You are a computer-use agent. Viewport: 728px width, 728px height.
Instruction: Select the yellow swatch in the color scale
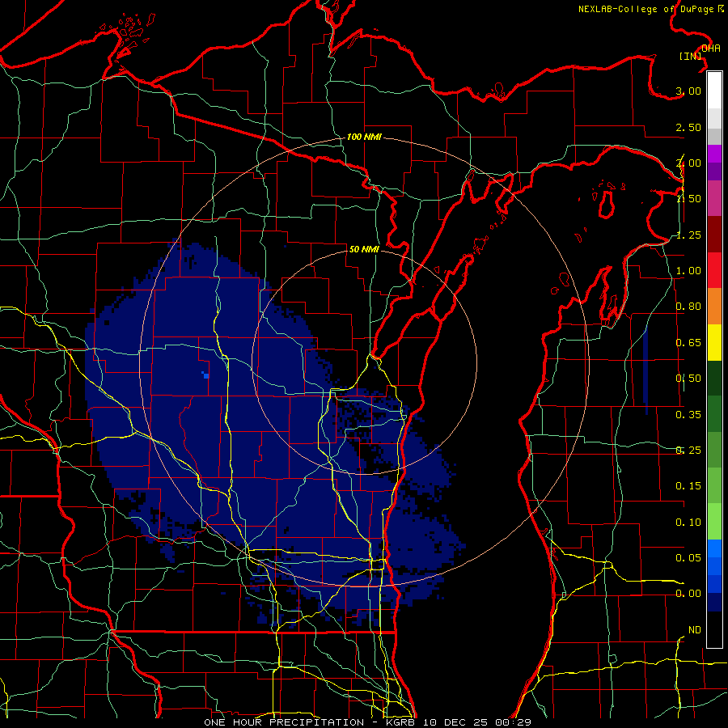coord(714,342)
